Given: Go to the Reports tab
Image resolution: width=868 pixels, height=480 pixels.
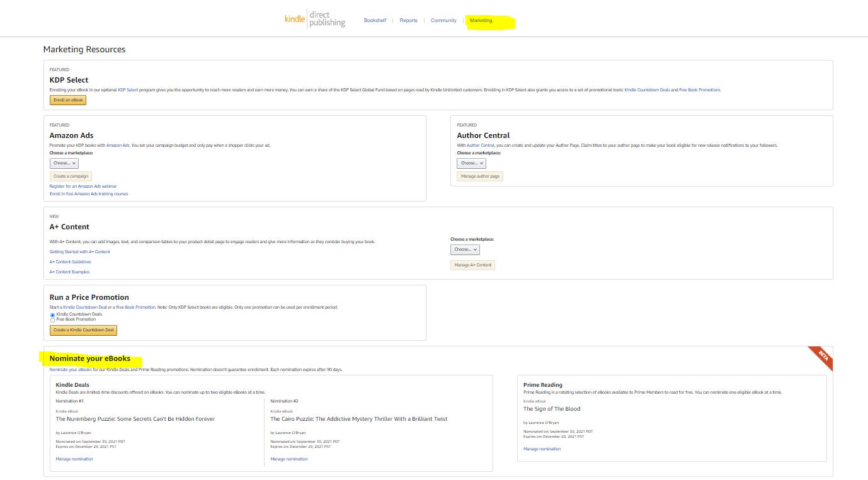Looking at the screenshot, I should point(408,20).
